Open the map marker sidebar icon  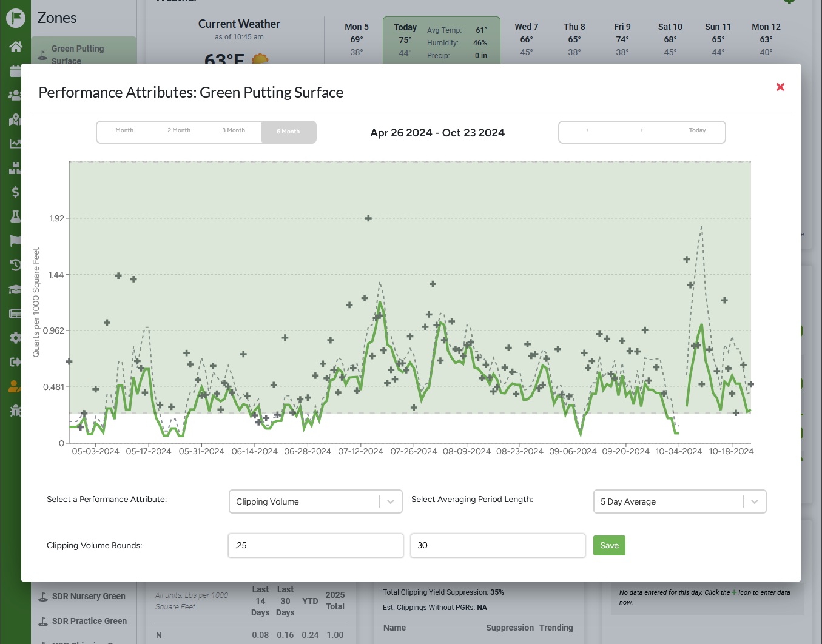coord(16,119)
